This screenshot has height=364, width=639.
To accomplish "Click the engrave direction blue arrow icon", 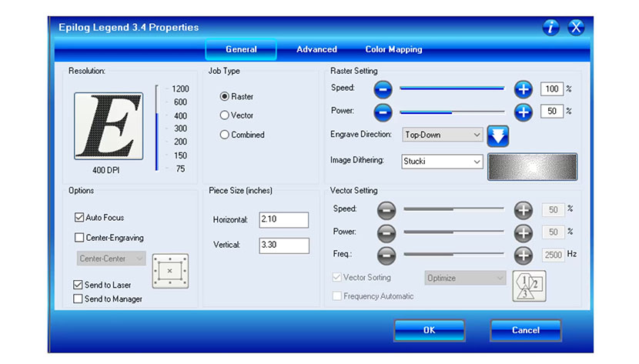I will pyautogui.click(x=498, y=135).
